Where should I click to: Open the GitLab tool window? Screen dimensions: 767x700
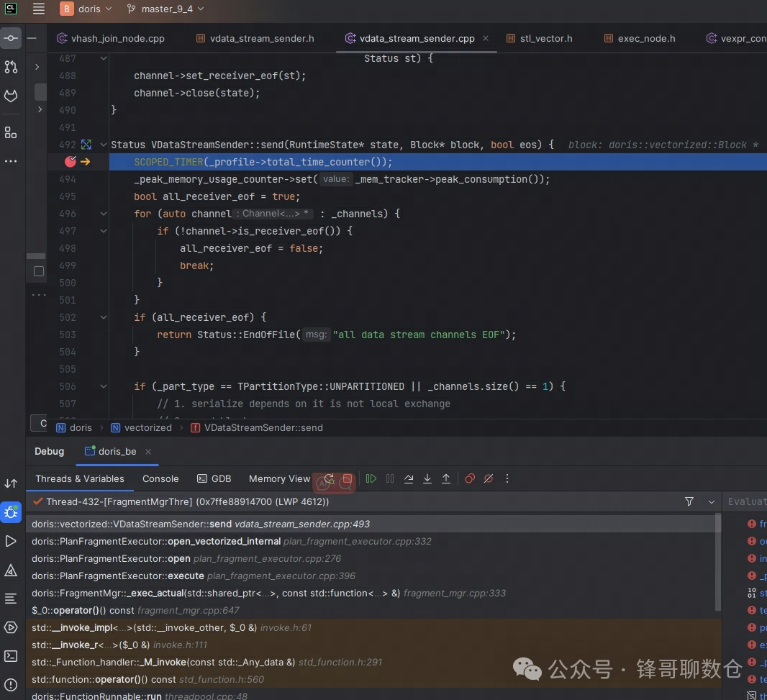coord(11,96)
